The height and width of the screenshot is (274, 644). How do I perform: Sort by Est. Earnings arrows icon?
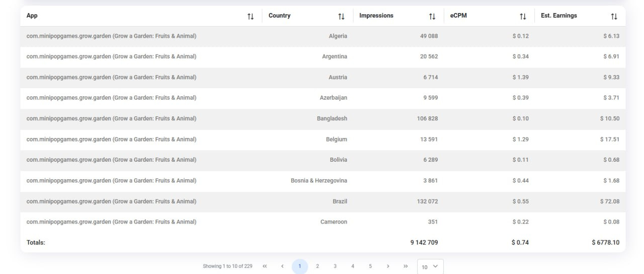[x=614, y=16]
